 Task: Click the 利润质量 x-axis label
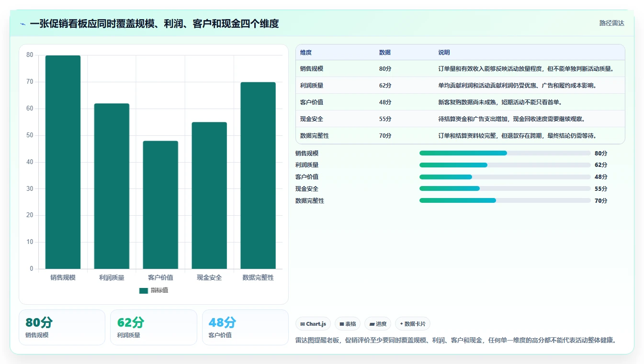tap(112, 277)
